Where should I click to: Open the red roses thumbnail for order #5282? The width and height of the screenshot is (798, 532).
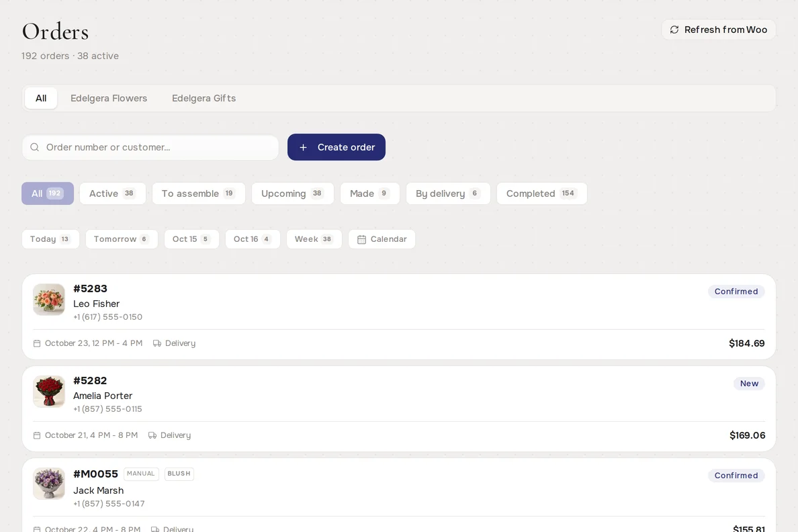tap(49, 392)
